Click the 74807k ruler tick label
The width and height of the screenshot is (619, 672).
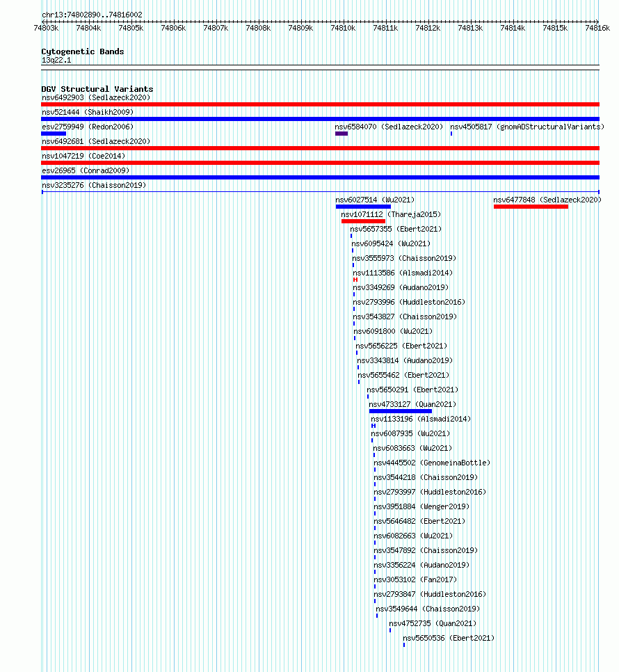tap(216, 28)
